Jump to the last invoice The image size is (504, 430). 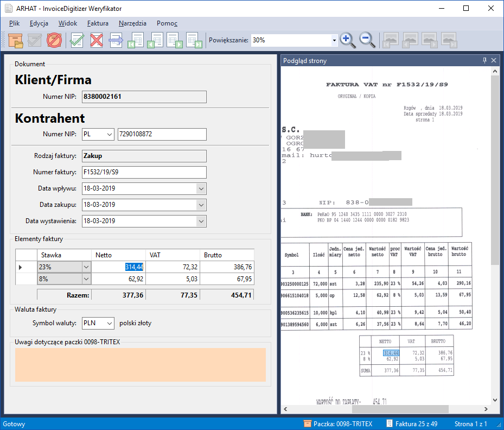[194, 40]
